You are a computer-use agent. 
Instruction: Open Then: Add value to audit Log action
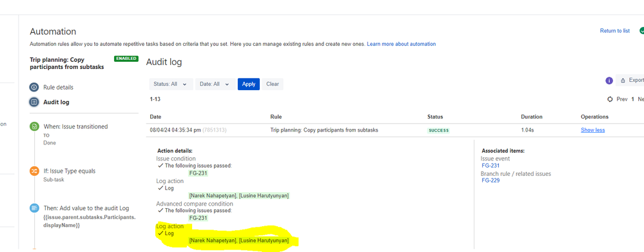pos(86,208)
